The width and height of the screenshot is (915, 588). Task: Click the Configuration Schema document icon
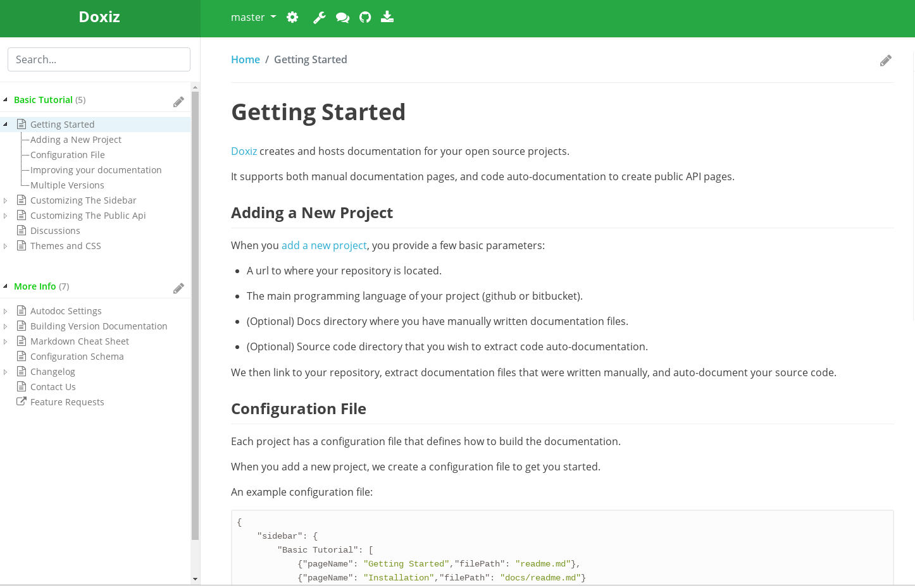pos(22,356)
